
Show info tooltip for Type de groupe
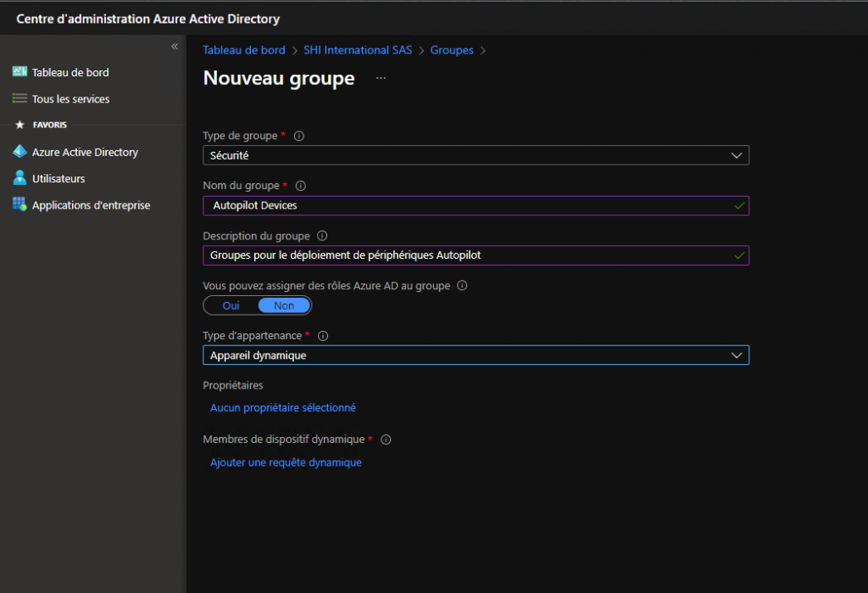point(299,136)
